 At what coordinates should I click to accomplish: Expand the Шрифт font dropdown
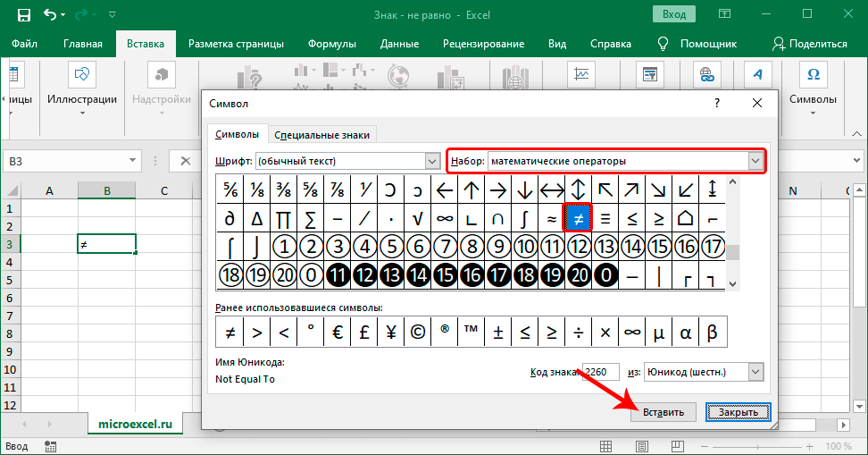(429, 161)
